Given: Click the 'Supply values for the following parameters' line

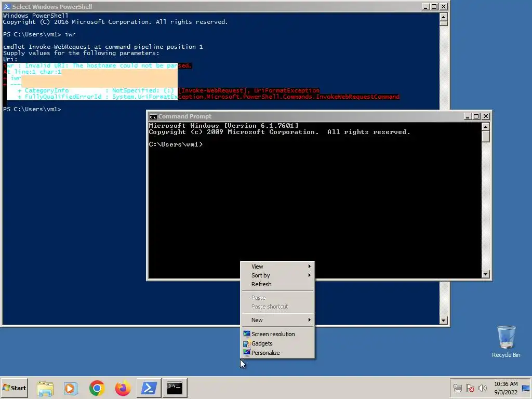Looking at the screenshot, I should (81, 54).
